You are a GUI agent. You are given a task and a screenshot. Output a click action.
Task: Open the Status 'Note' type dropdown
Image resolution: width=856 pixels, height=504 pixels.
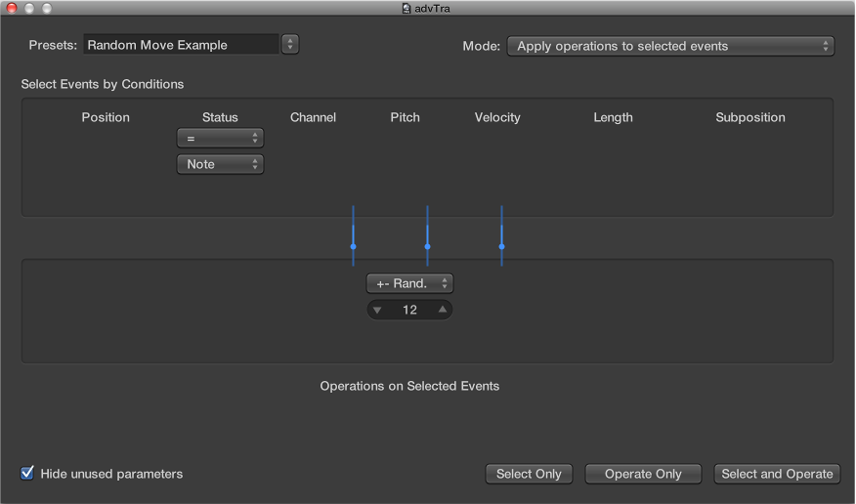pyautogui.click(x=220, y=164)
